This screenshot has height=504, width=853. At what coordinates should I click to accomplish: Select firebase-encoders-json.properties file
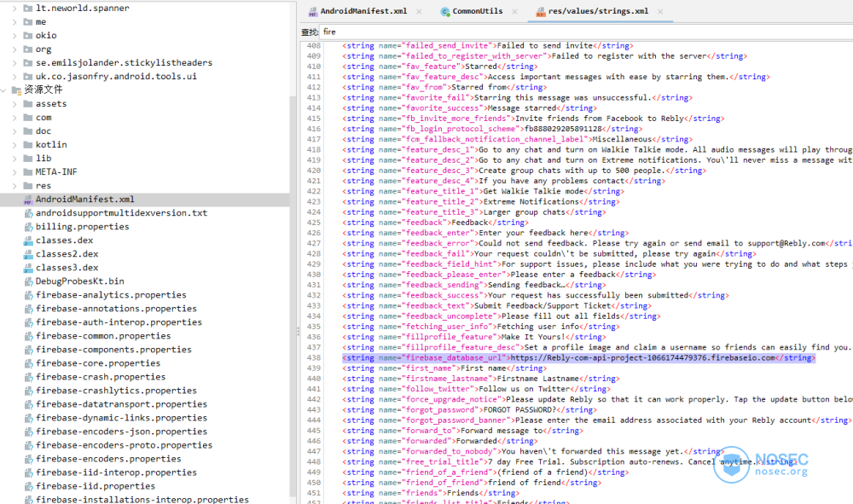(121, 432)
